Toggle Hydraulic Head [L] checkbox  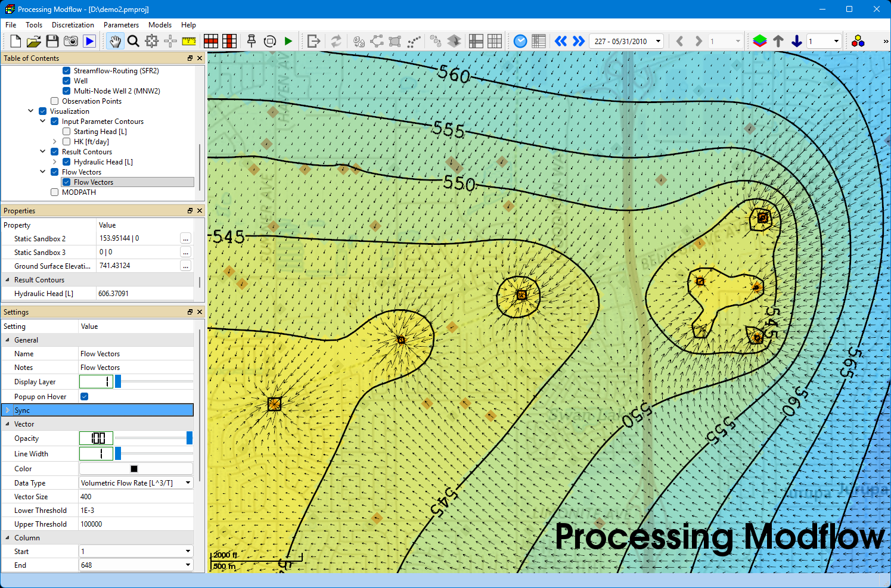[67, 162]
